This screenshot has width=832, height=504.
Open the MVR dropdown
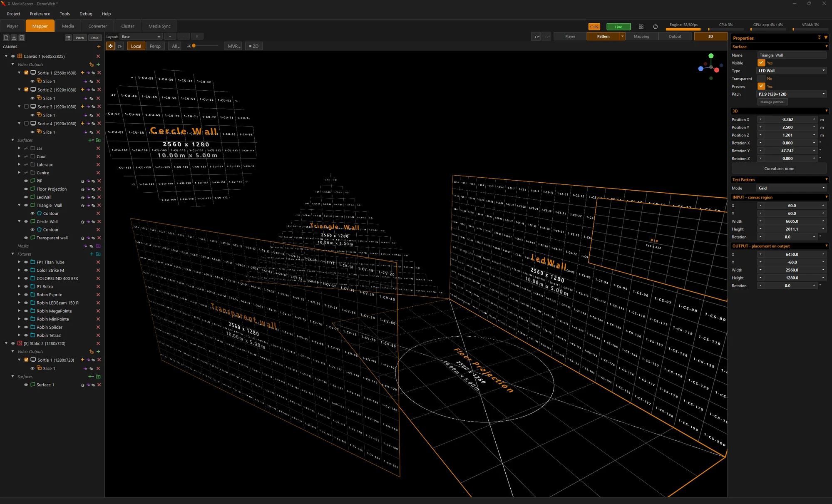pos(233,46)
